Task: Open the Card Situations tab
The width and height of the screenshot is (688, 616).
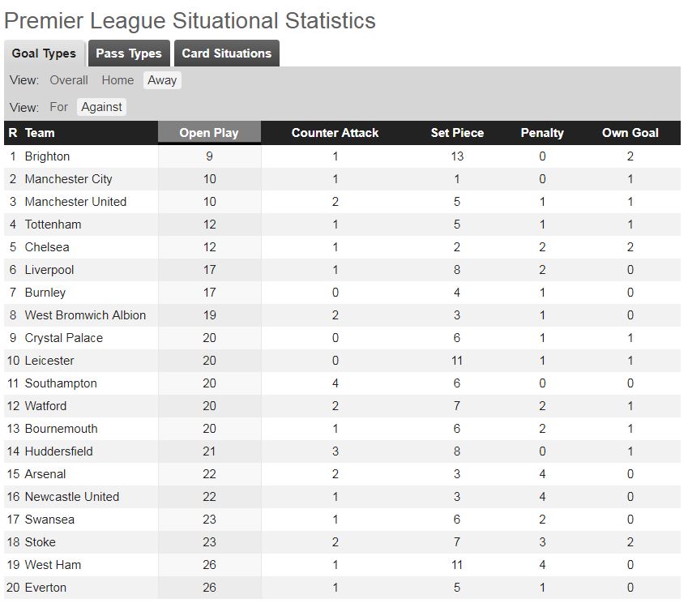Action: click(226, 53)
